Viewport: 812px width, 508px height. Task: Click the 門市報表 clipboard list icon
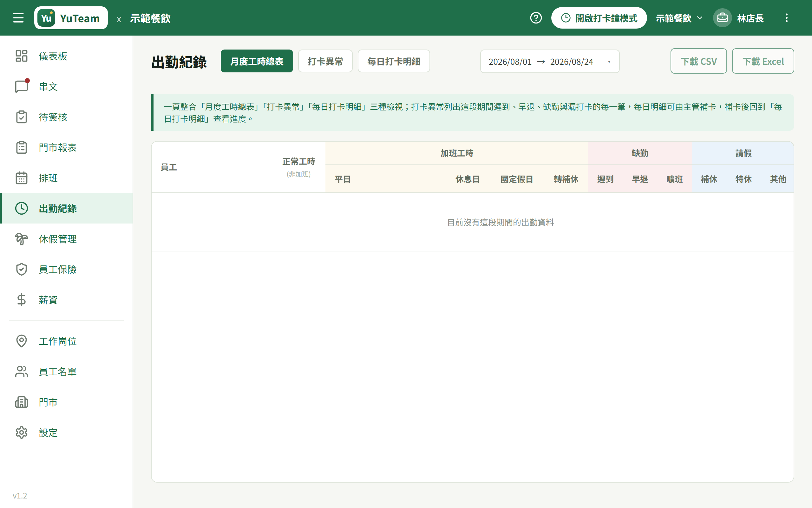pyautogui.click(x=22, y=147)
